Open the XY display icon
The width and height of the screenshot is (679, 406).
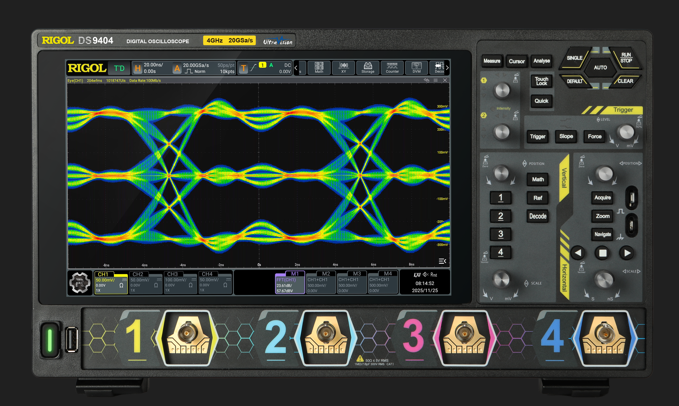click(x=343, y=68)
